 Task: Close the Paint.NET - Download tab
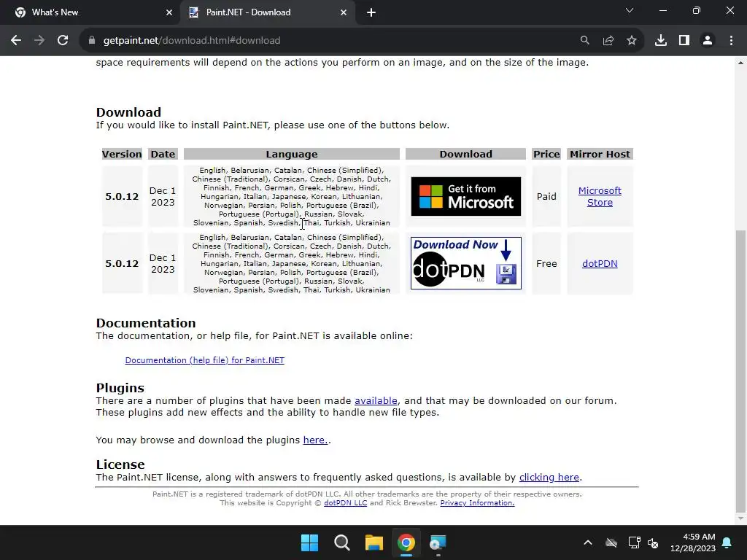pyautogui.click(x=344, y=13)
